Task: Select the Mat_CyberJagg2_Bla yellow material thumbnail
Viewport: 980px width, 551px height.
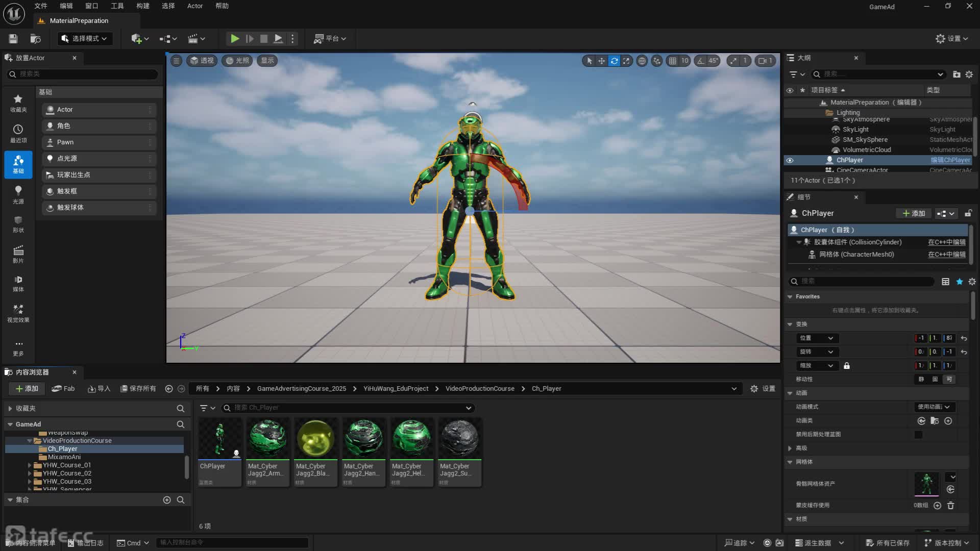Action: point(315,438)
